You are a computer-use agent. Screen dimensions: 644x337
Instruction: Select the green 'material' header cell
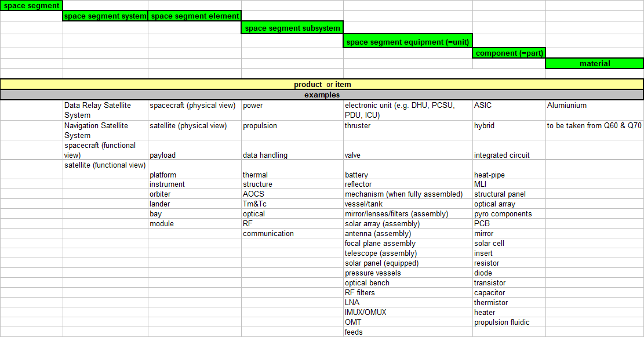pos(594,63)
